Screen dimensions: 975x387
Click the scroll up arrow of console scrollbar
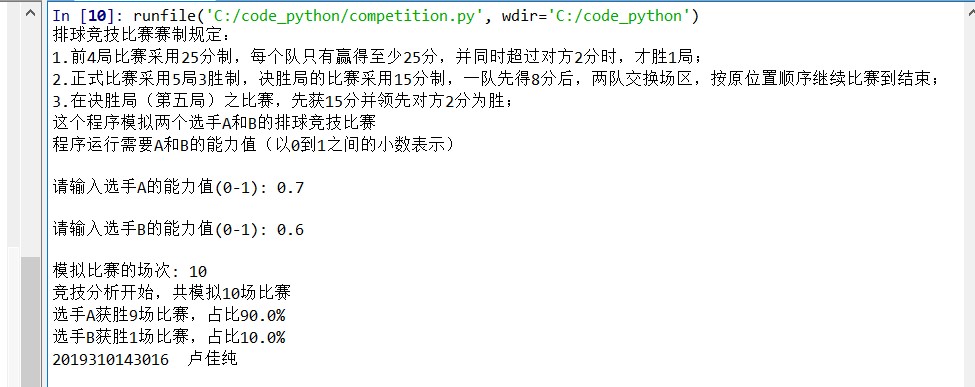click(32, 11)
